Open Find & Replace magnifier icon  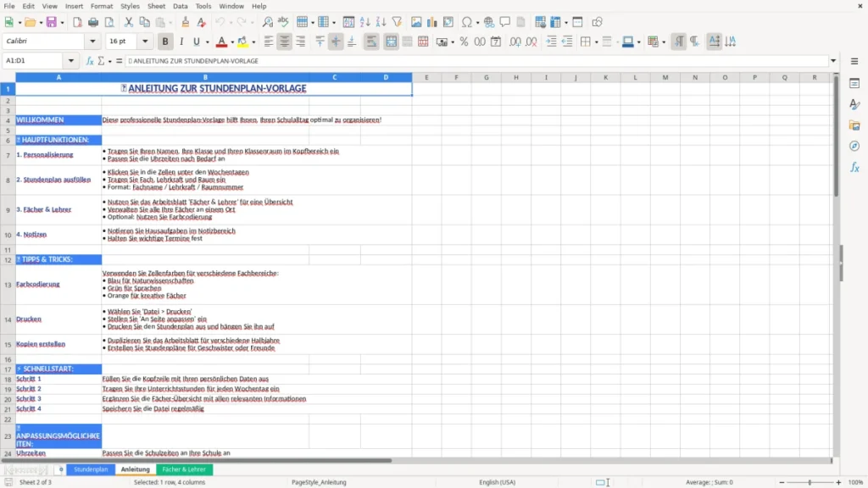coord(267,22)
